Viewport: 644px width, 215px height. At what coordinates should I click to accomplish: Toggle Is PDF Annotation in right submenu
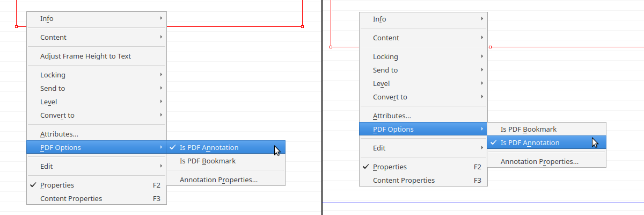(530, 142)
